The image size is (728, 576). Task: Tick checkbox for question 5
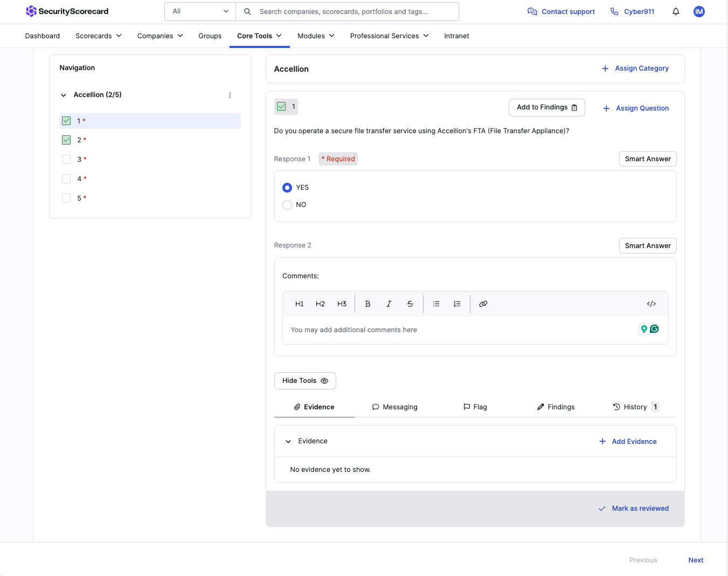(x=66, y=198)
